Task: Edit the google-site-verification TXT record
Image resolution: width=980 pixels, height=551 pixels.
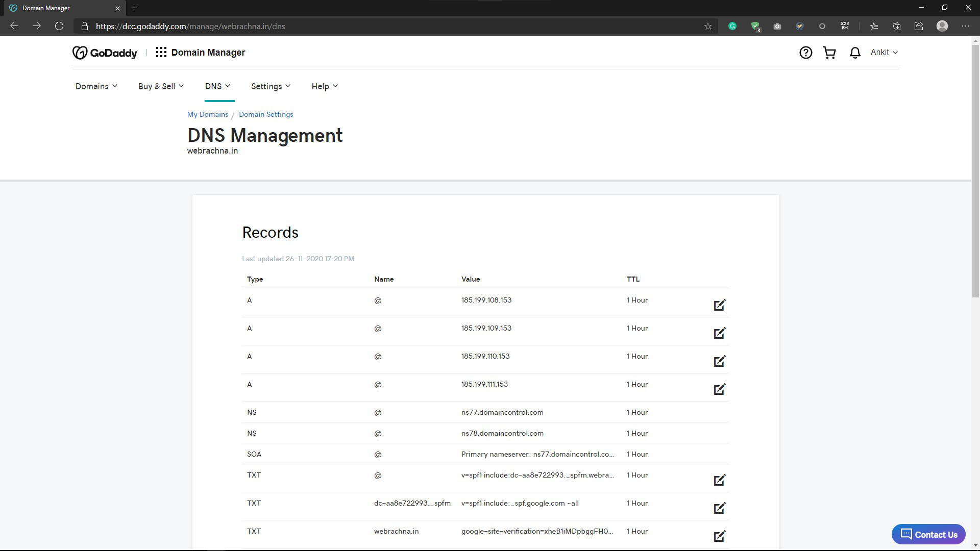Action: pos(719,536)
